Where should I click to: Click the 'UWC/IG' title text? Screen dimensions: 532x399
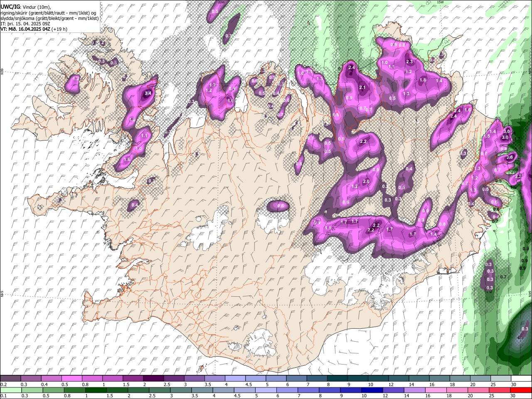[10, 7]
